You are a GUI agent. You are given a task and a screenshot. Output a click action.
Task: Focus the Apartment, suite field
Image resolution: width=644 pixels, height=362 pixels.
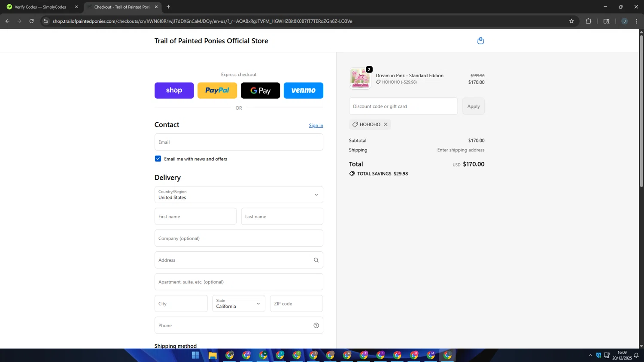[239, 282]
